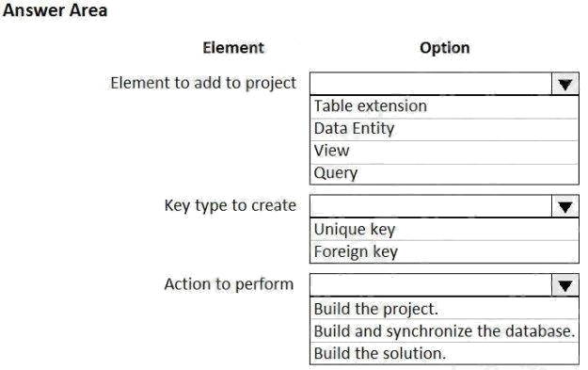This screenshot has height=370, width=588.
Task: Choose View from the element list
Action: (444, 152)
